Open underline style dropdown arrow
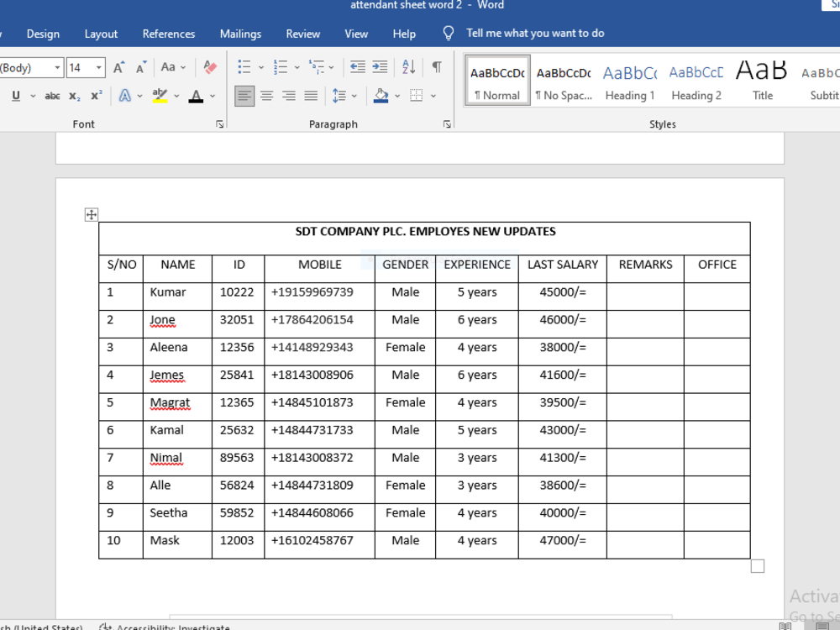840x630 pixels. (33, 96)
